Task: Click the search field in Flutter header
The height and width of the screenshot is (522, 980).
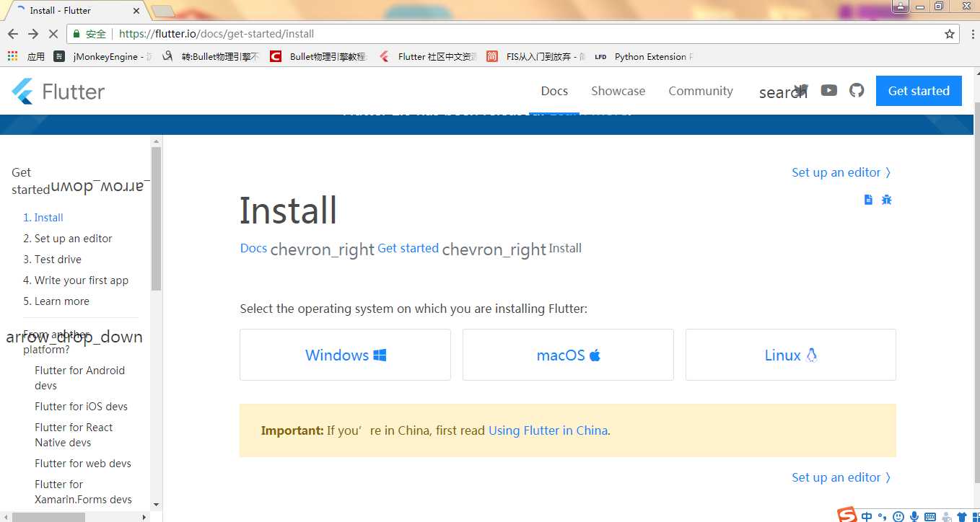Action: pos(782,92)
